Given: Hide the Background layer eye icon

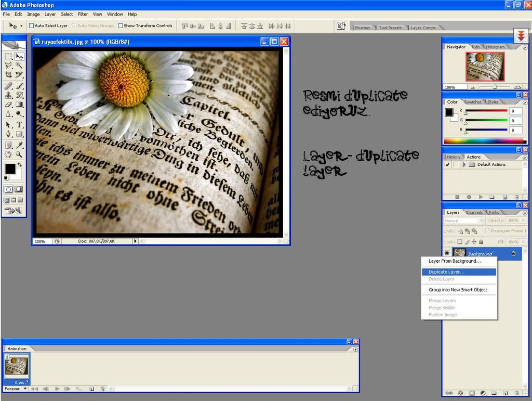Looking at the screenshot, I should [447, 253].
